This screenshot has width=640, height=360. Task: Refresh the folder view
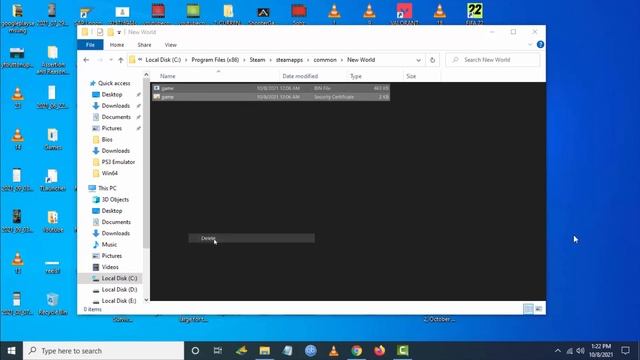432,60
